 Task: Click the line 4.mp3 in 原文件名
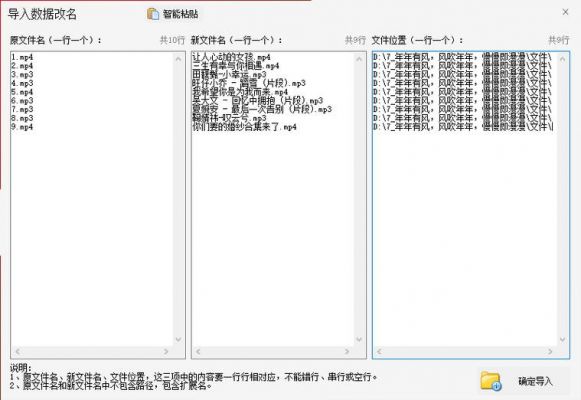tap(22, 83)
